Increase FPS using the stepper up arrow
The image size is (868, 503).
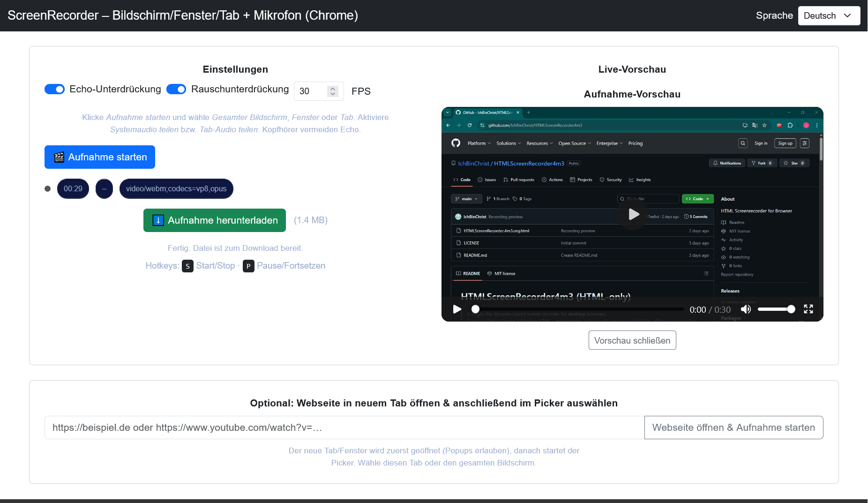click(333, 88)
